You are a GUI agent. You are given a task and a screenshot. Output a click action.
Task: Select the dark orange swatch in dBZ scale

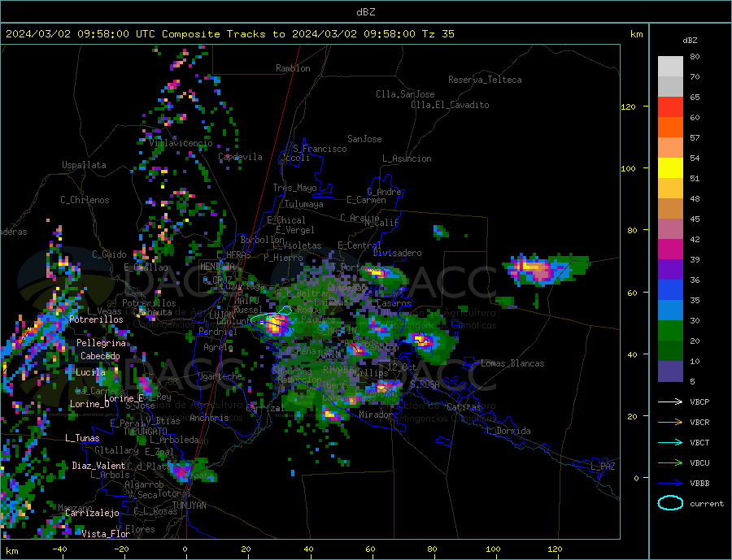[x=670, y=128]
